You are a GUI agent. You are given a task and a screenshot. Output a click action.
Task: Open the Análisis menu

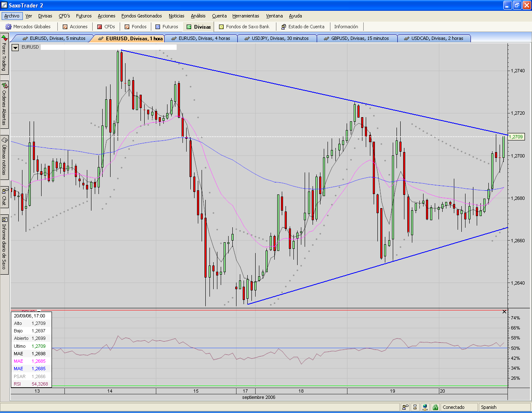point(198,16)
